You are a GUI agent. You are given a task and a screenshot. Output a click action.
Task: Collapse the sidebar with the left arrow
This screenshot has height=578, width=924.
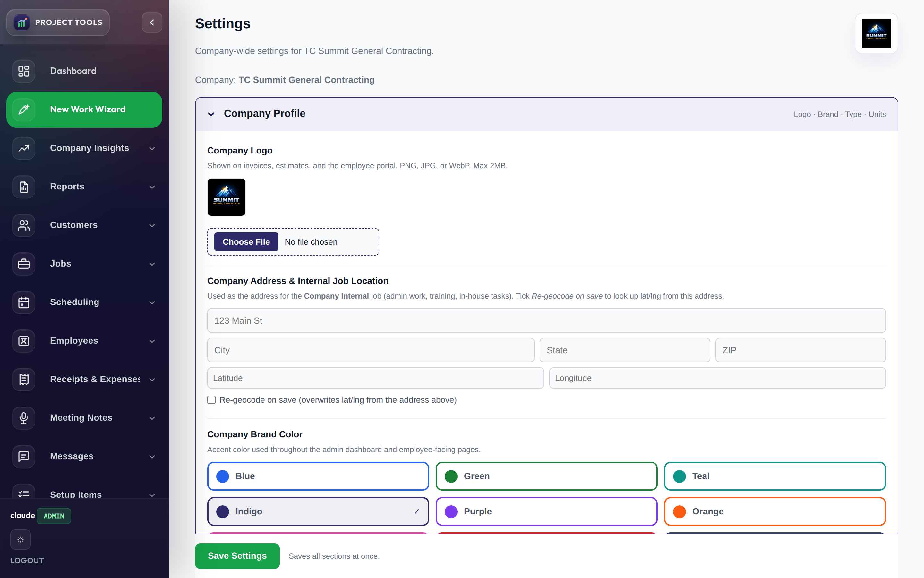tap(152, 22)
